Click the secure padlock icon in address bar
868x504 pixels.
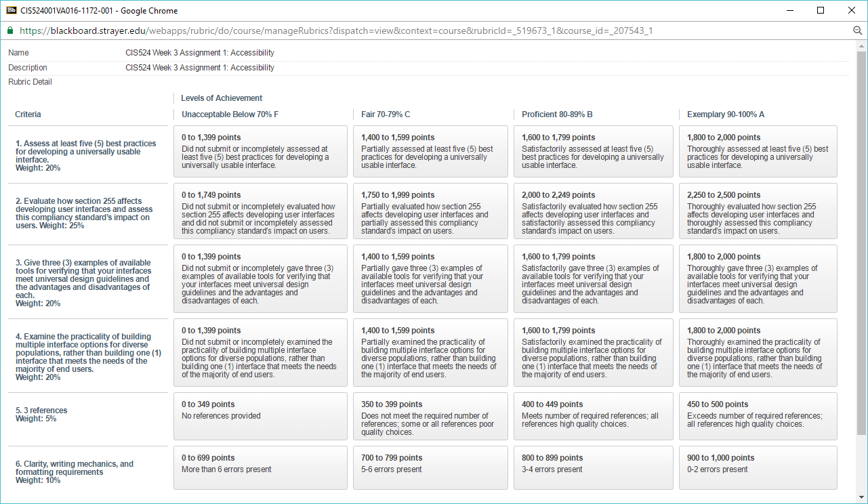(10, 30)
